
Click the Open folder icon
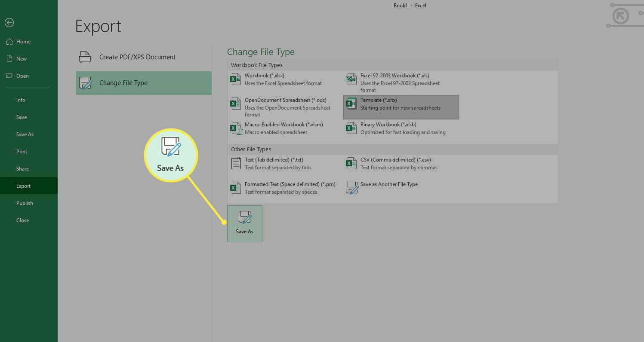(x=9, y=76)
